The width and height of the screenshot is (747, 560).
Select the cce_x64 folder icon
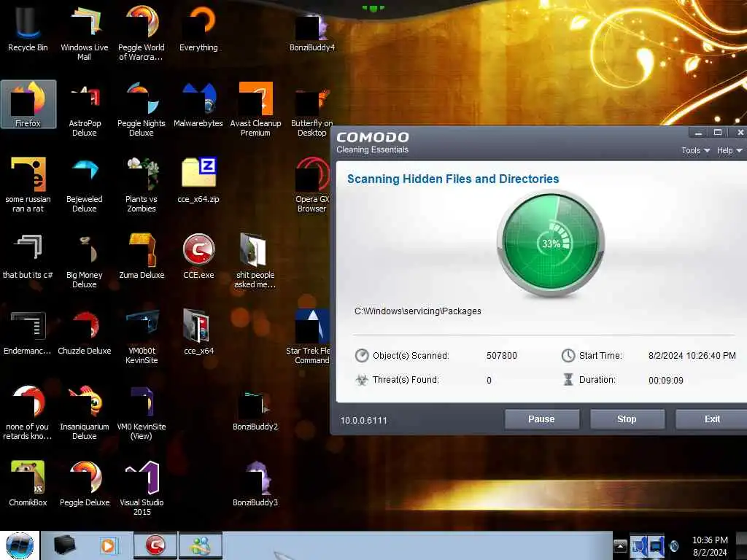tap(198, 332)
